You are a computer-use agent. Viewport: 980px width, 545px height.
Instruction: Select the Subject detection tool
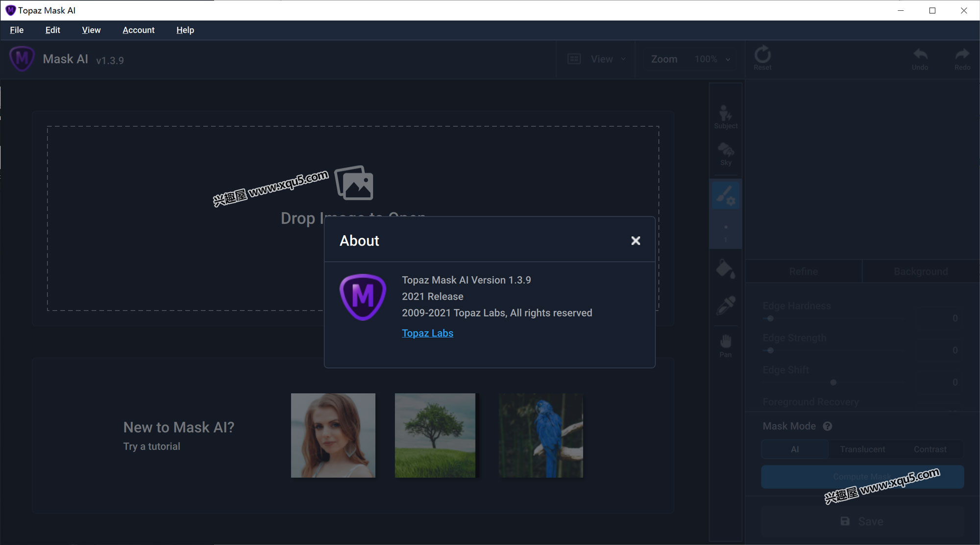725,116
